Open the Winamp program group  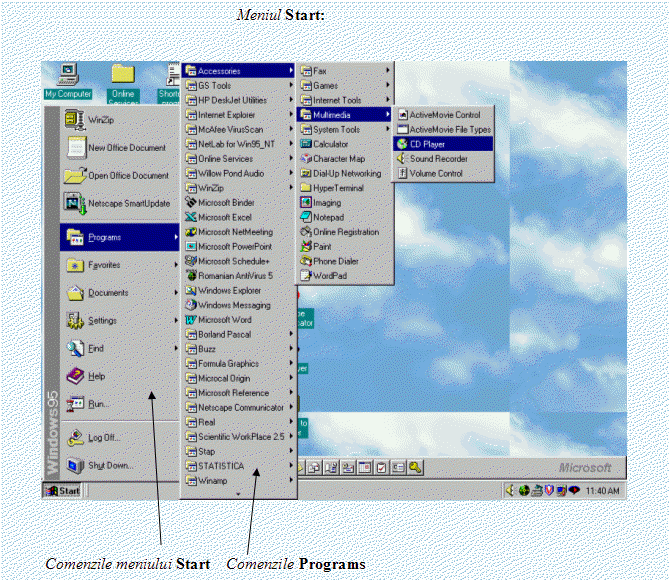click(x=239, y=481)
